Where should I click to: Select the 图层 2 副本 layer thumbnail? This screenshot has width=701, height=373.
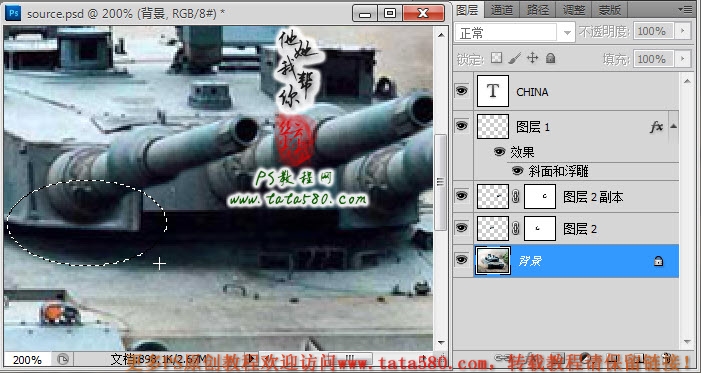pos(493,196)
